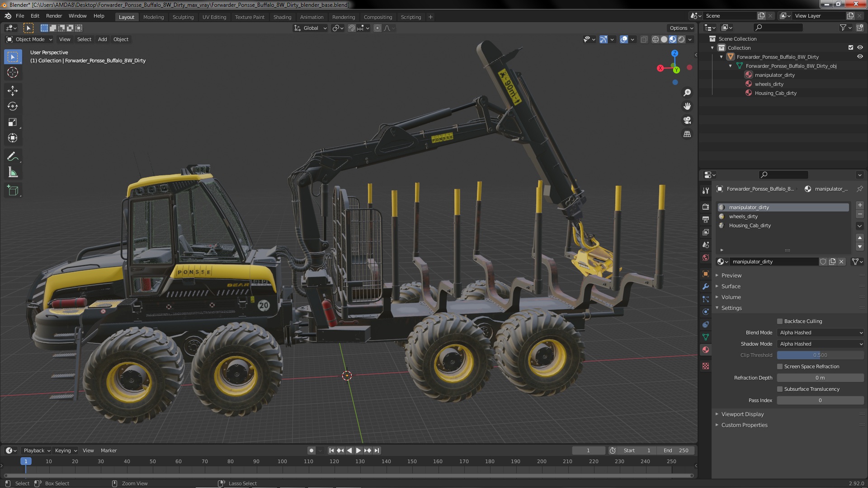This screenshot has height=488, width=868.
Task: Toggle camera view icon
Action: tap(687, 120)
